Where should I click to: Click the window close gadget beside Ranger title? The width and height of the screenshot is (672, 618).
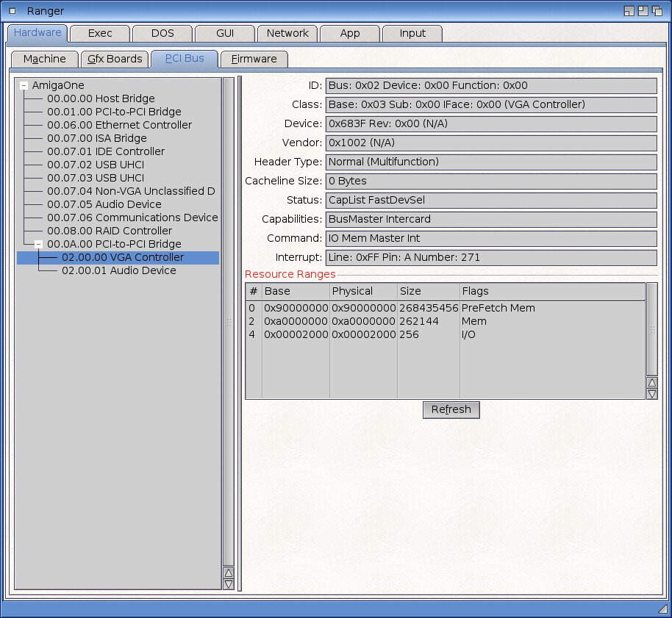click(x=12, y=11)
